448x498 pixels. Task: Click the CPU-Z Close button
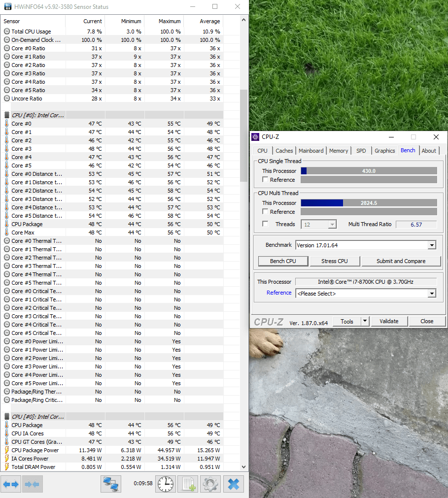tap(427, 321)
